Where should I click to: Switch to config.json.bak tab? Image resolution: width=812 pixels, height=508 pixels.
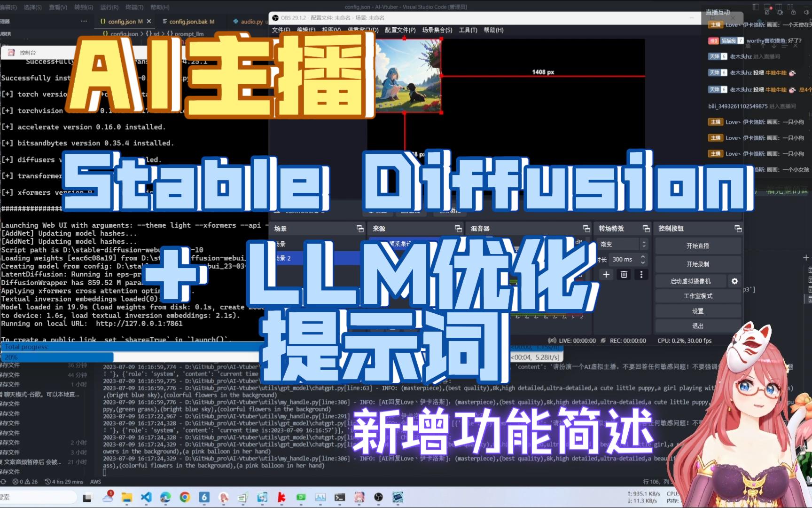[188, 22]
